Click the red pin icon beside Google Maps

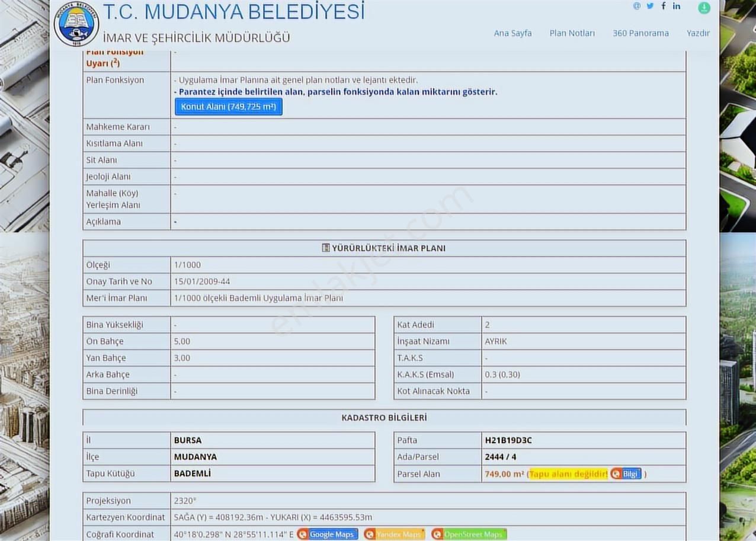pos(303,534)
